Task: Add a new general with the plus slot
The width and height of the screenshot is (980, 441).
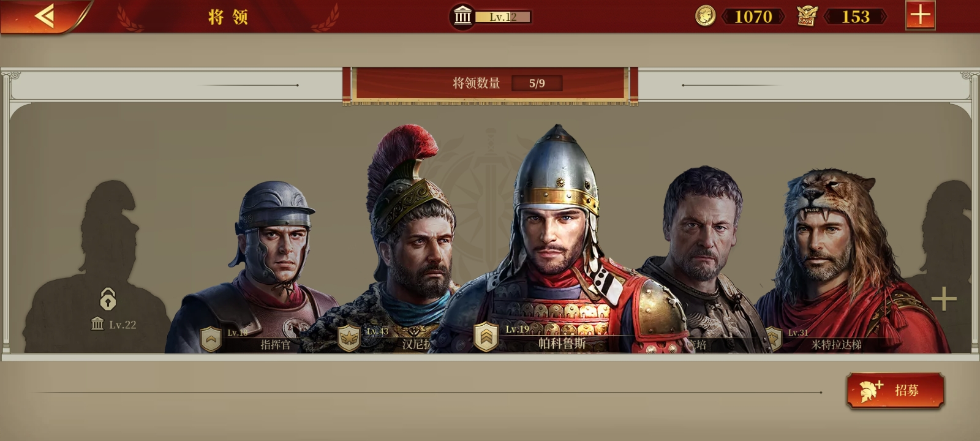Action: (x=943, y=299)
